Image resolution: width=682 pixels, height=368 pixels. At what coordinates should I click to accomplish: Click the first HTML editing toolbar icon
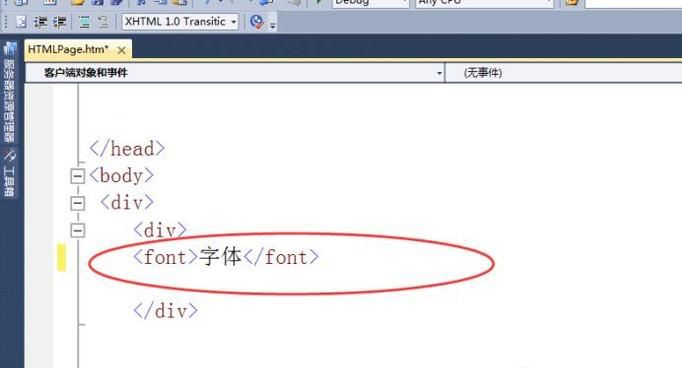pyautogui.click(x=21, y=22)
